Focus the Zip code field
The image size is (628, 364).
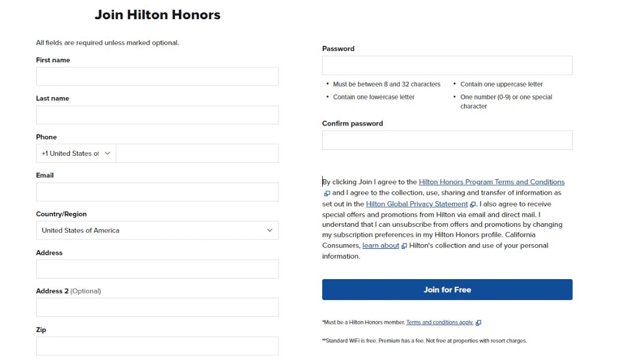(157, 345)
